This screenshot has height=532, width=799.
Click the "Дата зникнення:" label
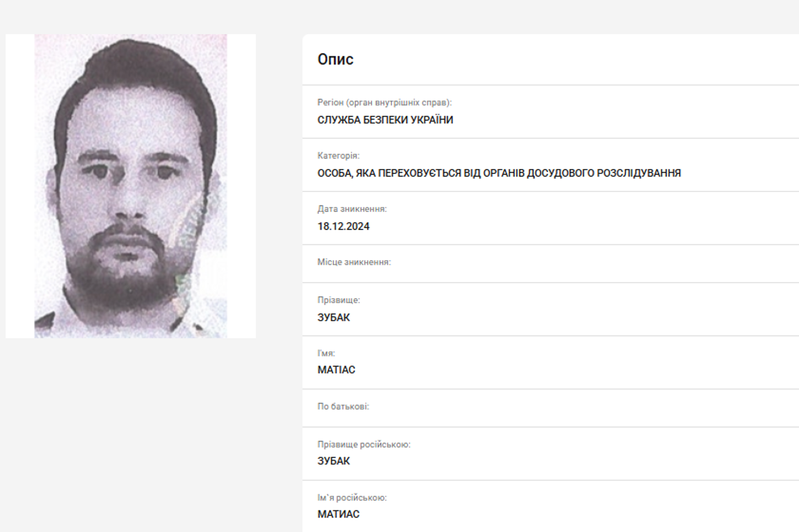[352, 209]
